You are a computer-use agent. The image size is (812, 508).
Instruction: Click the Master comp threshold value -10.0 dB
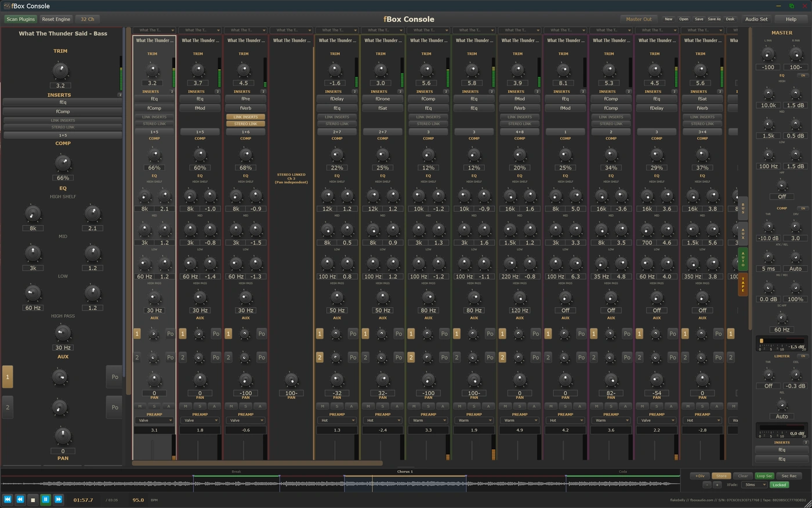click(768, 238)
